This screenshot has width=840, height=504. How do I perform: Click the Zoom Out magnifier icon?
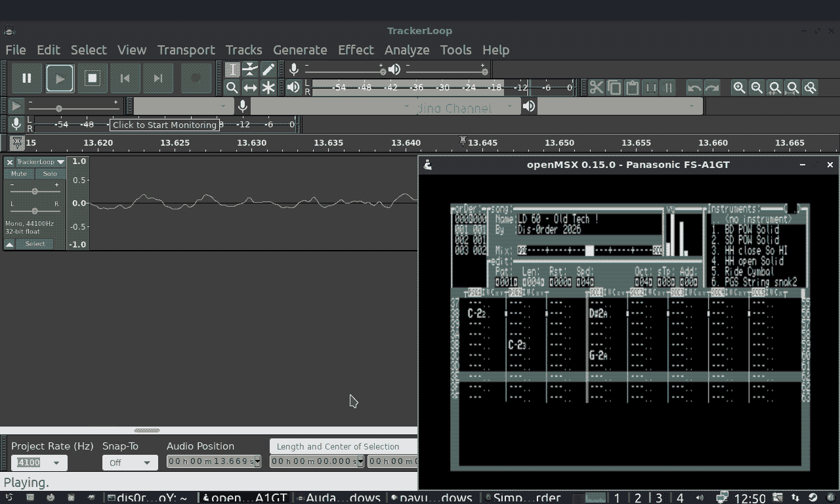click(x=757, y=87)
